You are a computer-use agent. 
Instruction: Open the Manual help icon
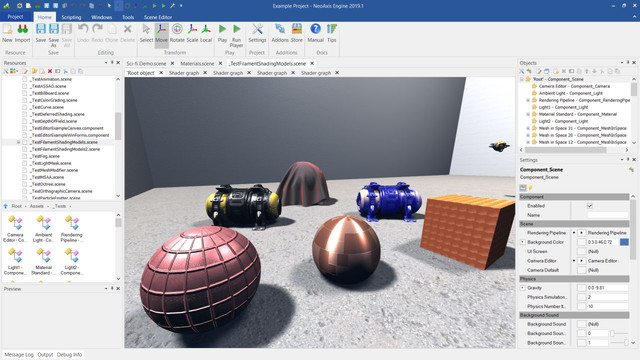(x=316, y=33)
